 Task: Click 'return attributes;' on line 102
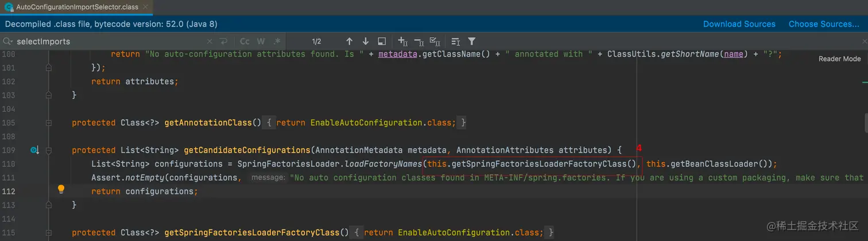[x=135, y=81]
